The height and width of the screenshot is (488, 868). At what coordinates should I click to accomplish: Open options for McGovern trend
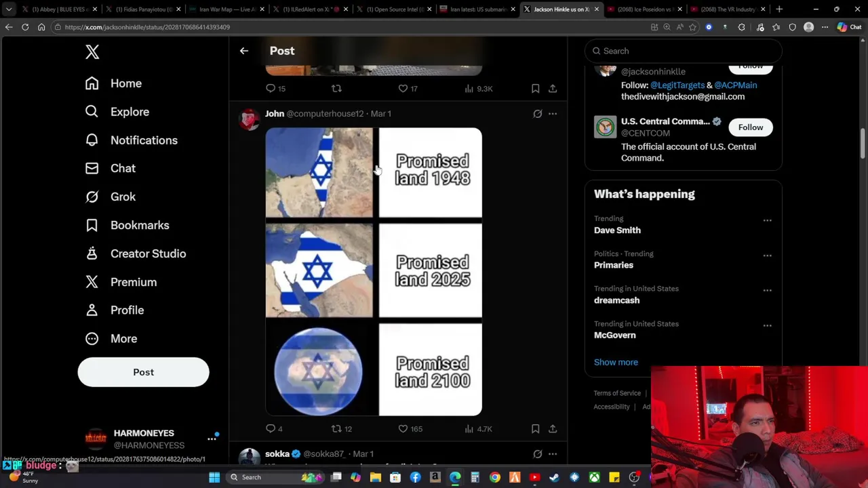(x=767, y=325)
